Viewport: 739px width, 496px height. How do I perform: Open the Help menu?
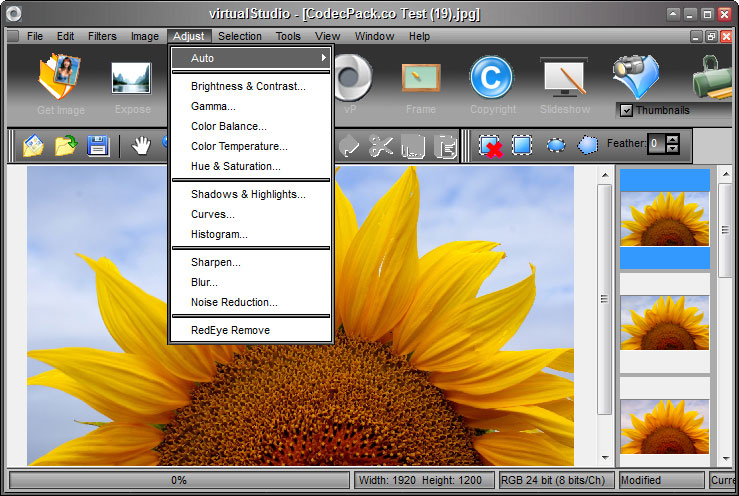[419, 36]
